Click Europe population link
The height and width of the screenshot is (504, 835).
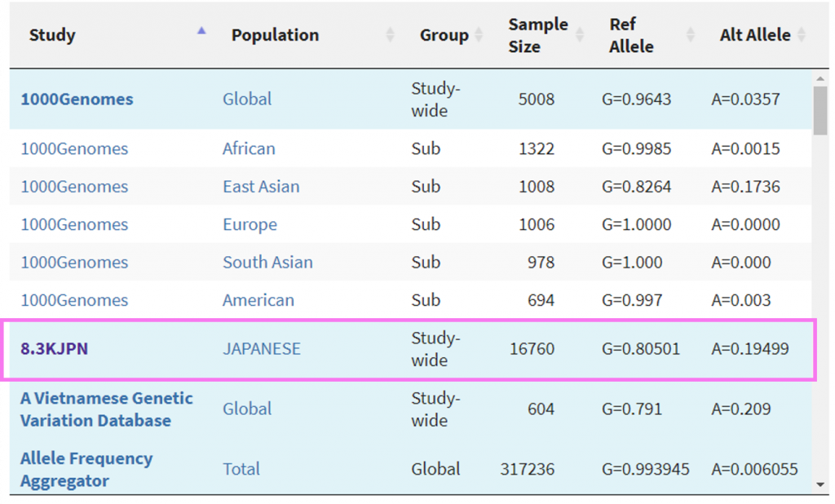pos(250,224)
